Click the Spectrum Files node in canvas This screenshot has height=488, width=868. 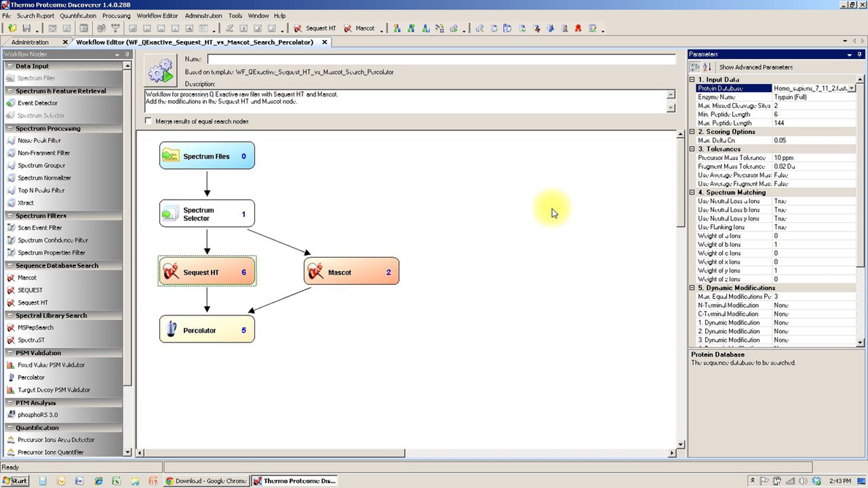click(207, 155)
